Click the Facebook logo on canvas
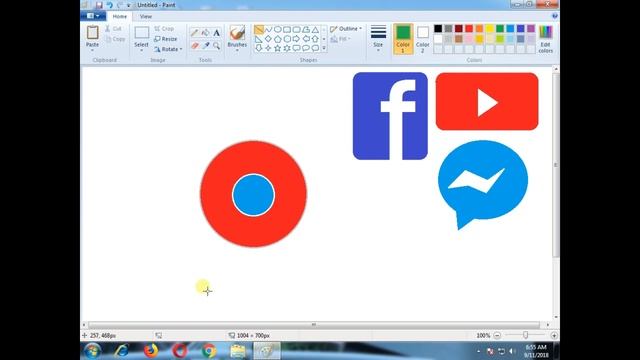 point(390,116)
